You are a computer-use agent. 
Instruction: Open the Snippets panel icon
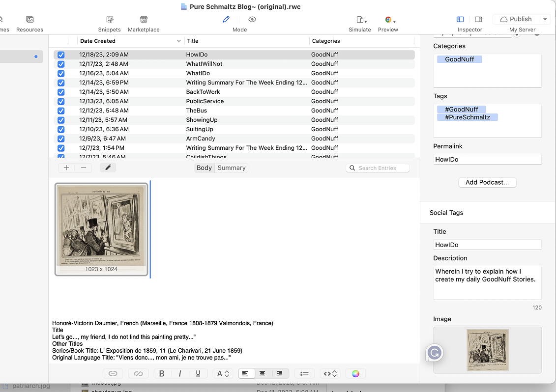coord(110,20)
